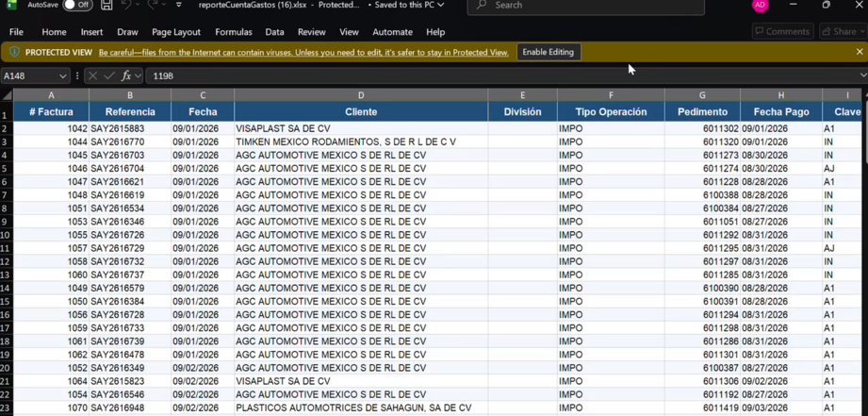868x416 pixels.
Task: Select column G header
Action: tap(702, 95)
